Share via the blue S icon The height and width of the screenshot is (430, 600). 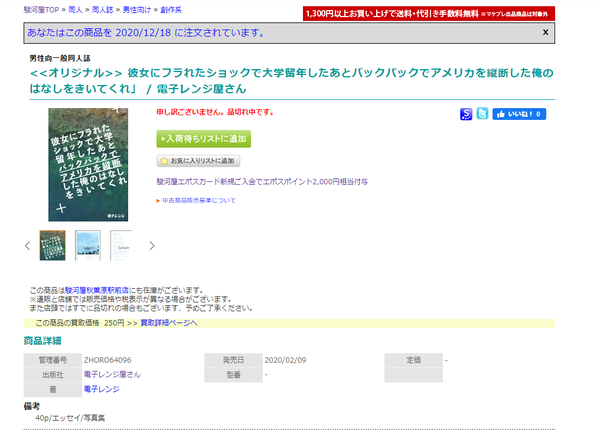[466, 114]
